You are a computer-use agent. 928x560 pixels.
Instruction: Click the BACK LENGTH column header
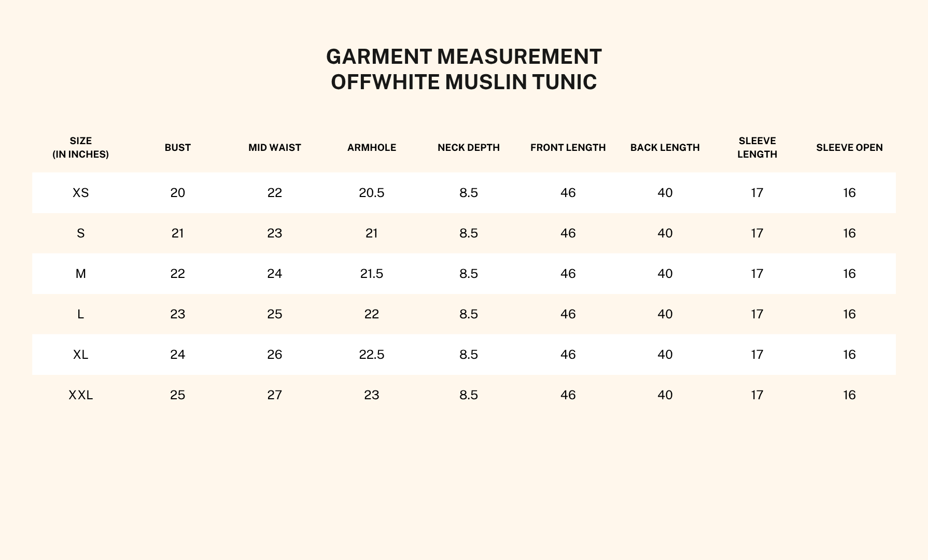(665, 148)
